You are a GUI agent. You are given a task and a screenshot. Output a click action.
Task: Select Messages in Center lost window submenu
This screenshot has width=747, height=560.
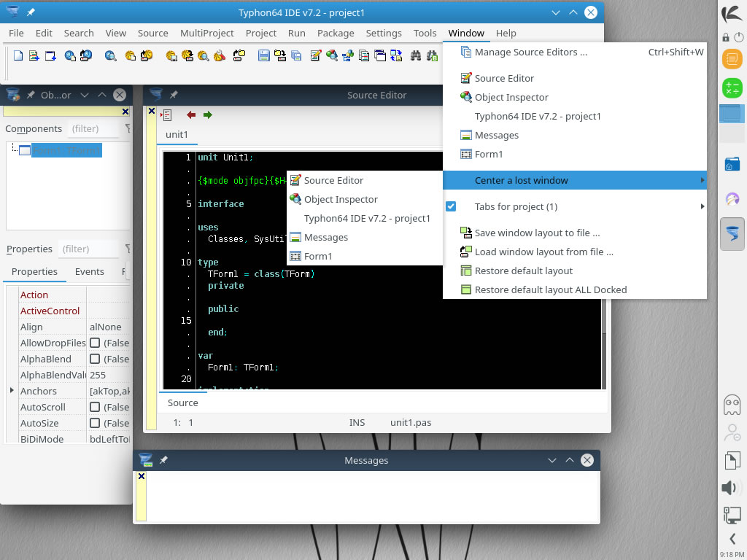[x=365, y=237]
